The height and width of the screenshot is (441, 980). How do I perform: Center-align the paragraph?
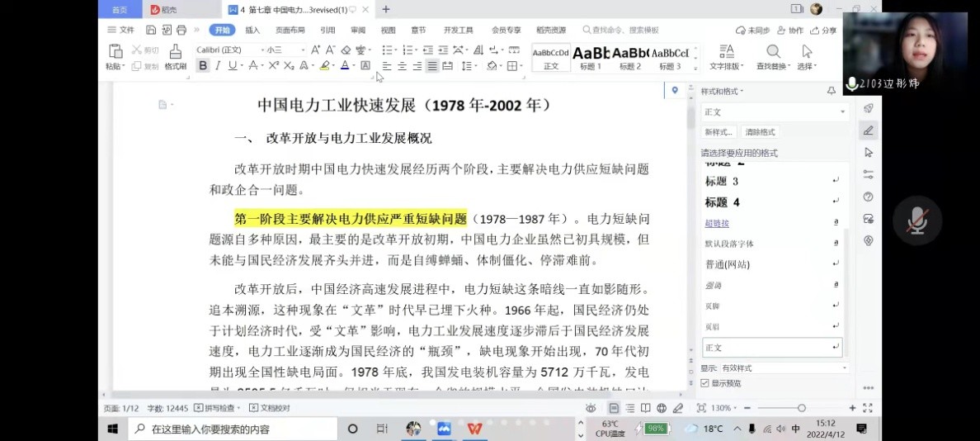click(402, 66)
